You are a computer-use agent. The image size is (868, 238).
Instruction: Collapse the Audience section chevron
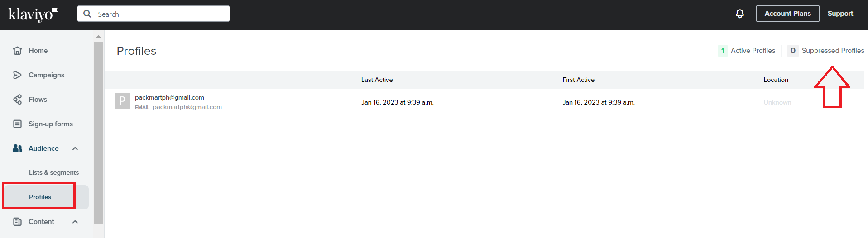coord(75,148)
